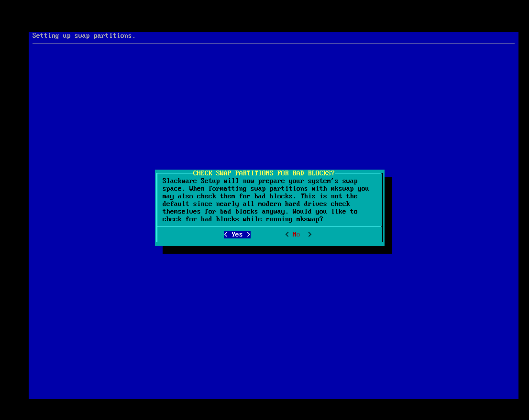Click the right angle bracket beside No
Screen dimensions: 529x420
(310, 235)
